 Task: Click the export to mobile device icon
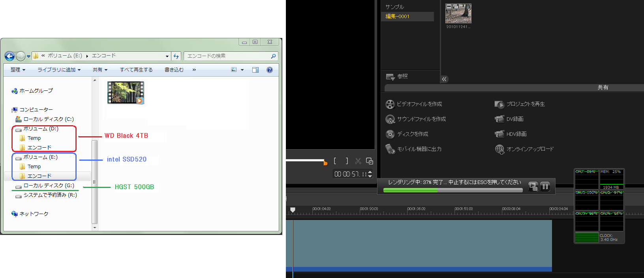click(x=390, y=149)
